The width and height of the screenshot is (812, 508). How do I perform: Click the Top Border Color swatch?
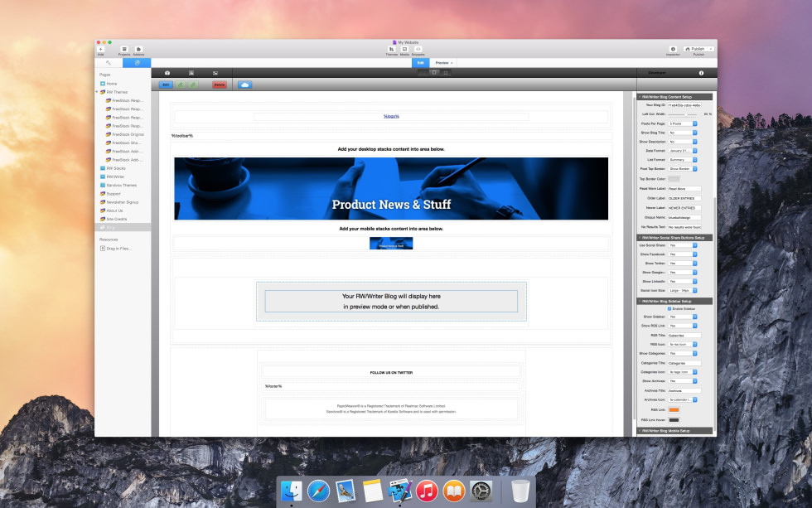click(x=673, y=179)
